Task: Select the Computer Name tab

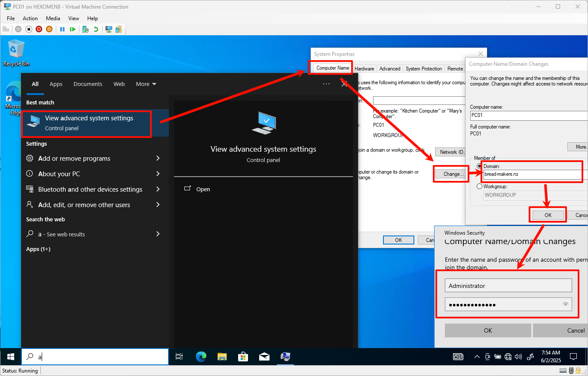Action: pos(333,68)
